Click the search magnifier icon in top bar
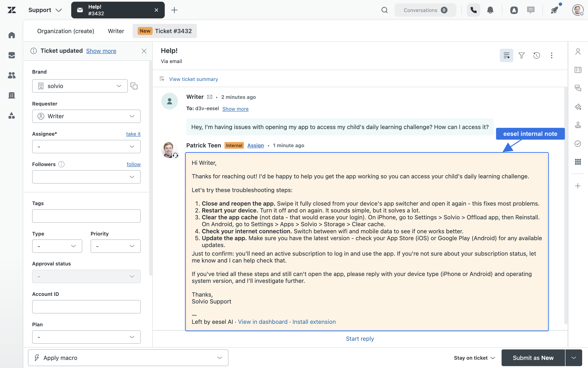 384,10
